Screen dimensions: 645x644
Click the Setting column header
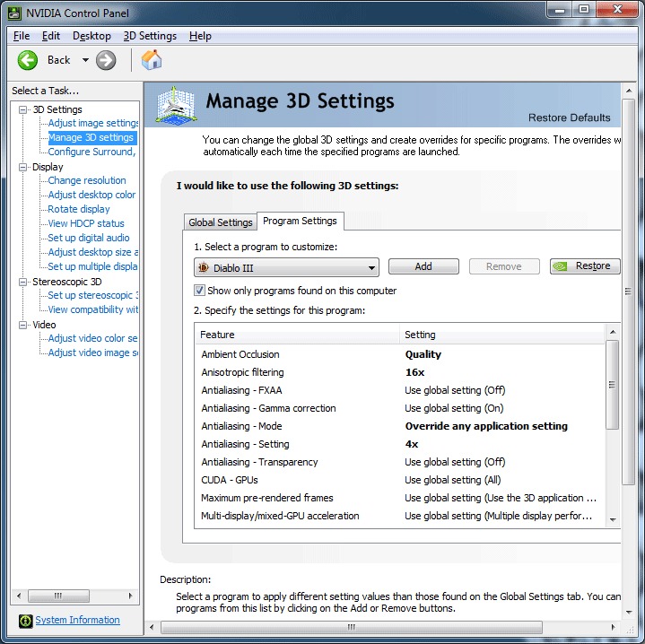point(501,335)
